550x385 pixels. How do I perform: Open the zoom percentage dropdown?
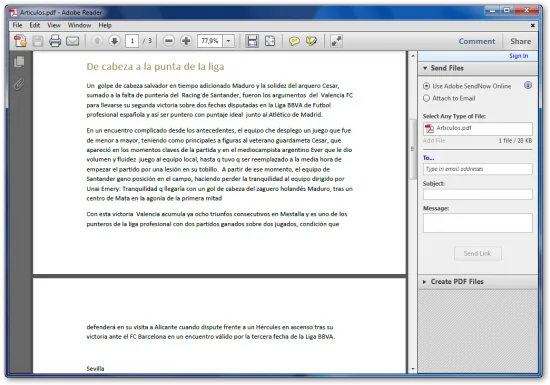click(x=229, y=41)
